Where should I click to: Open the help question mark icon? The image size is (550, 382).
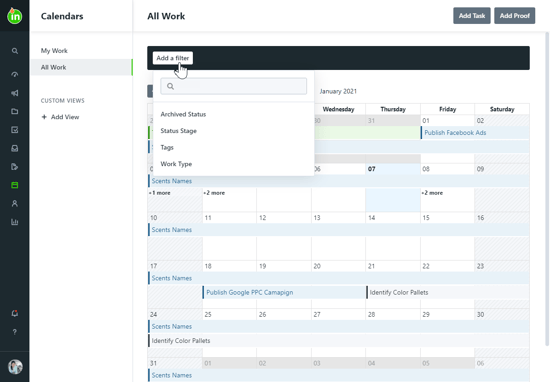point(15,332)
